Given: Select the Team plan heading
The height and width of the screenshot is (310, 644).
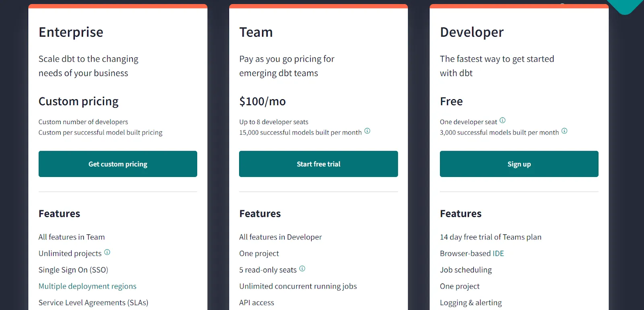Looking at the screenshot, I should (256, 32).
